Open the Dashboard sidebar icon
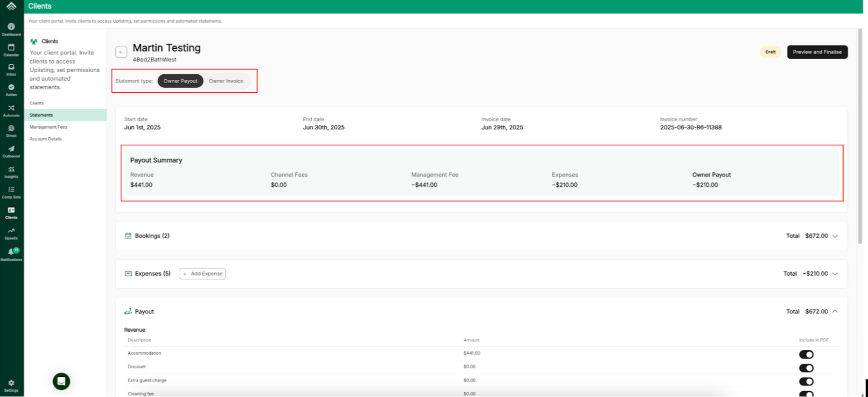The width and height of the screenshot is (868, 397). (11, 27)
